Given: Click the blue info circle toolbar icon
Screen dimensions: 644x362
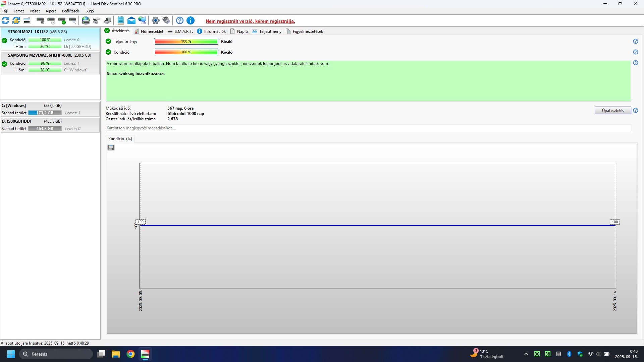Looking at the screenshot, I should click(191, 21).
